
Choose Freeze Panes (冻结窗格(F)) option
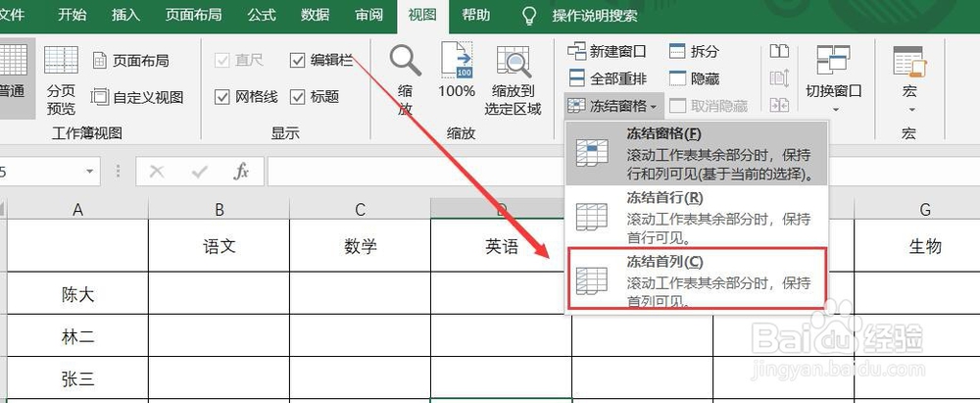696,153
